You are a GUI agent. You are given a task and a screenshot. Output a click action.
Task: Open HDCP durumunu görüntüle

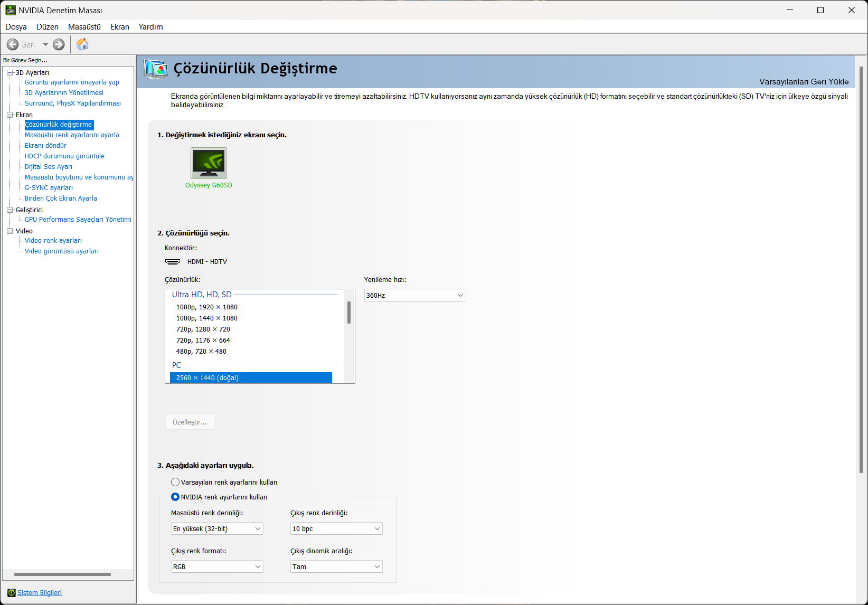tap(64, 156)
